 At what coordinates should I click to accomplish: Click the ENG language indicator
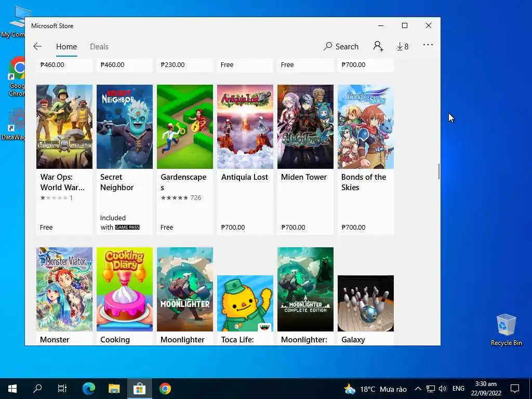coord(458,389)
